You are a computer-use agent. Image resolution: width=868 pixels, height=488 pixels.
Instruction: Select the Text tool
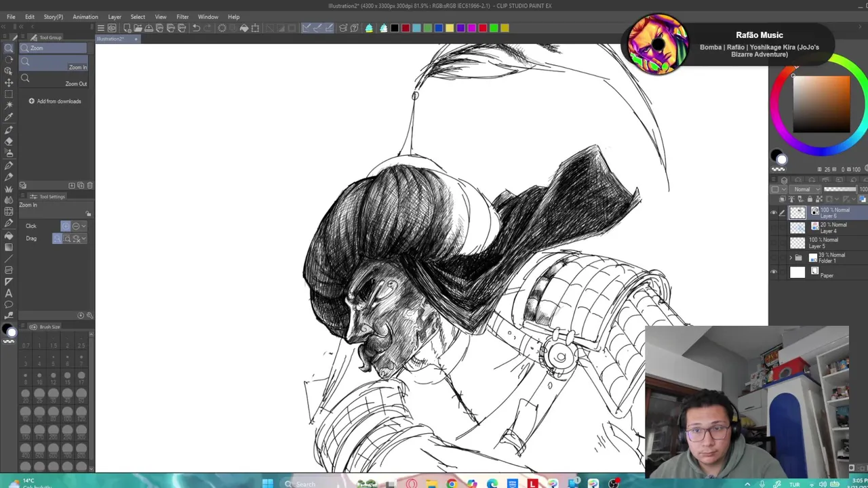click(x=9, y=293)
